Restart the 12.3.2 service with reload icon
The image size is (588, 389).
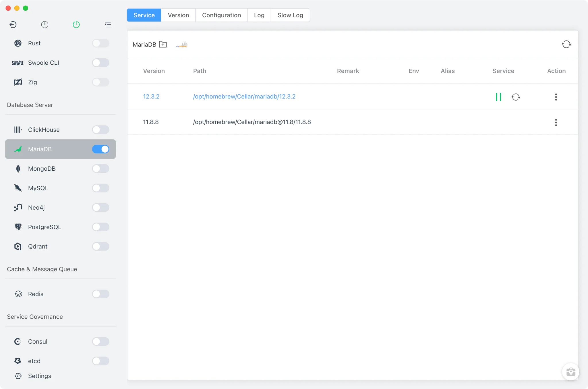coord(516,97)
